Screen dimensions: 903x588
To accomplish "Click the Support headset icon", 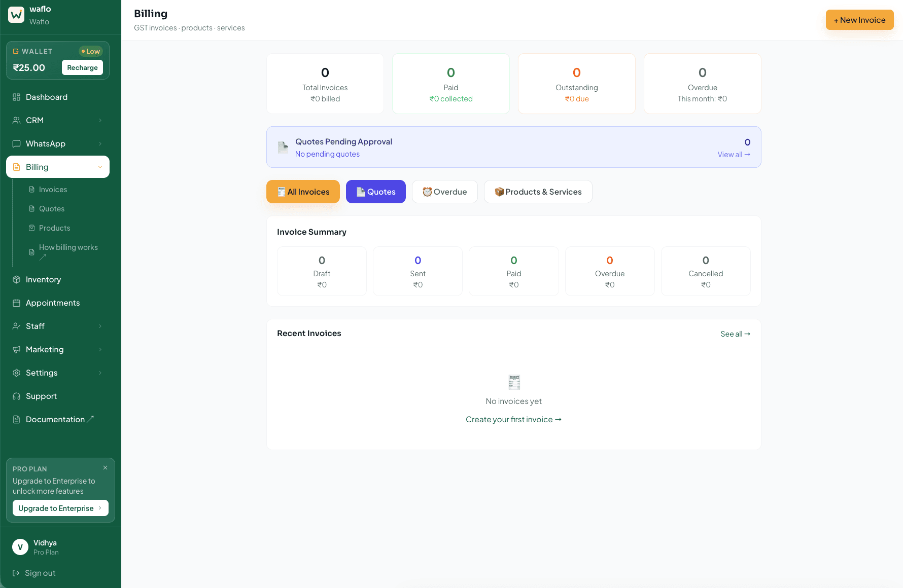I will point(16,396).
